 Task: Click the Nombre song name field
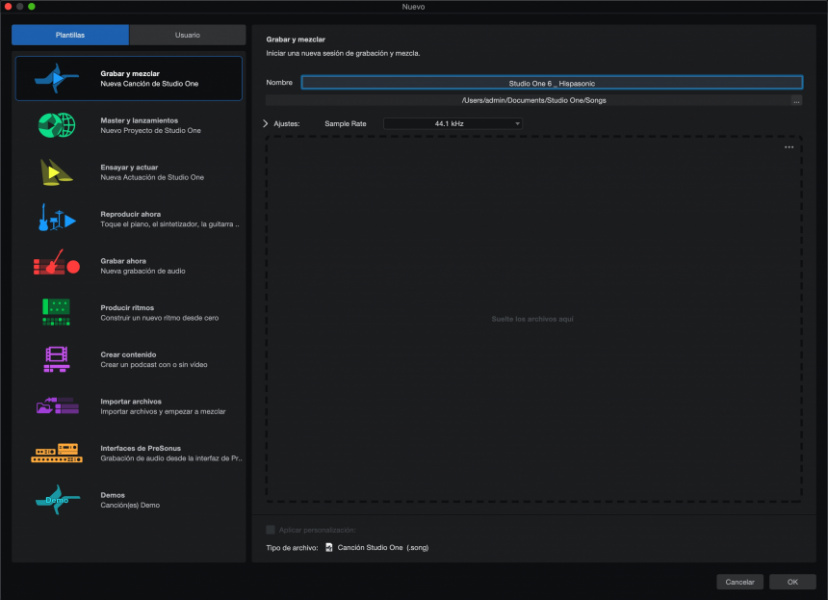[551, 83]
